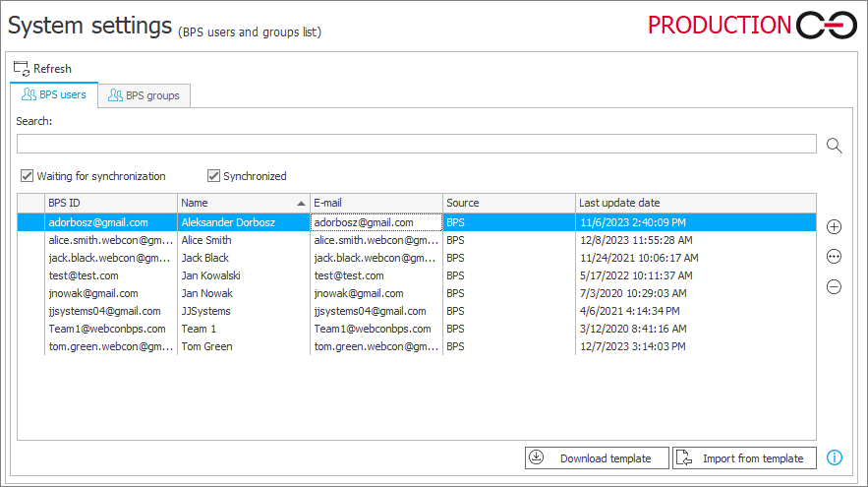Click BPS ID jnowak@gmail.com cell
The width and height of the screenshot is (868, 487).
(x=111, y=293)
